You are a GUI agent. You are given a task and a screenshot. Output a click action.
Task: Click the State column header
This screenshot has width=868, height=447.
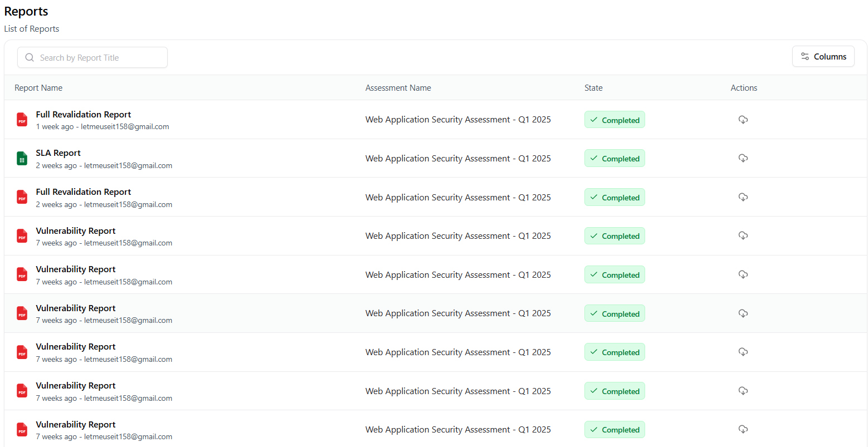(593, 88)
